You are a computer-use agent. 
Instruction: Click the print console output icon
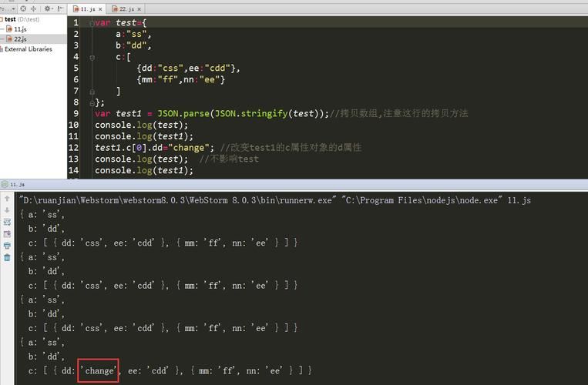coord(7,246)
